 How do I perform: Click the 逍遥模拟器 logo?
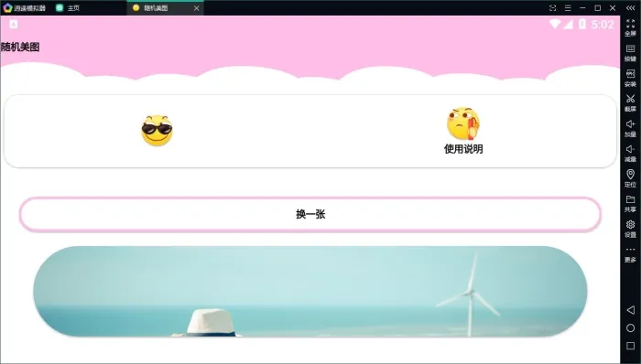[x=7, y=7]
